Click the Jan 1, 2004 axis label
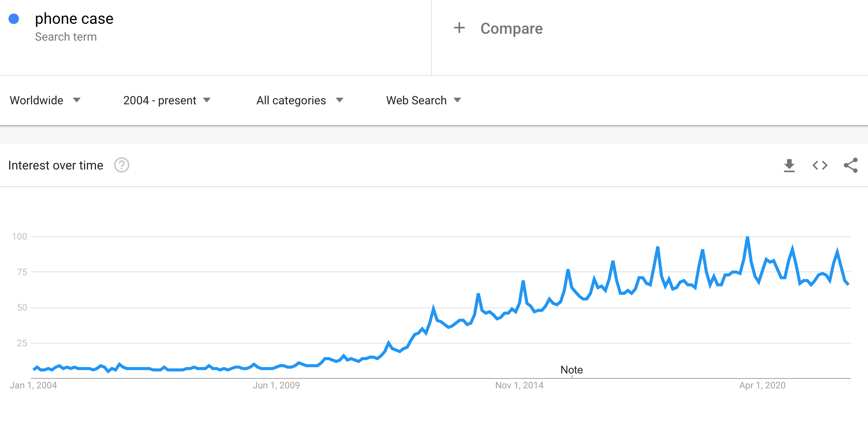Viewport: 868px width, 421px height. [33, 385]
